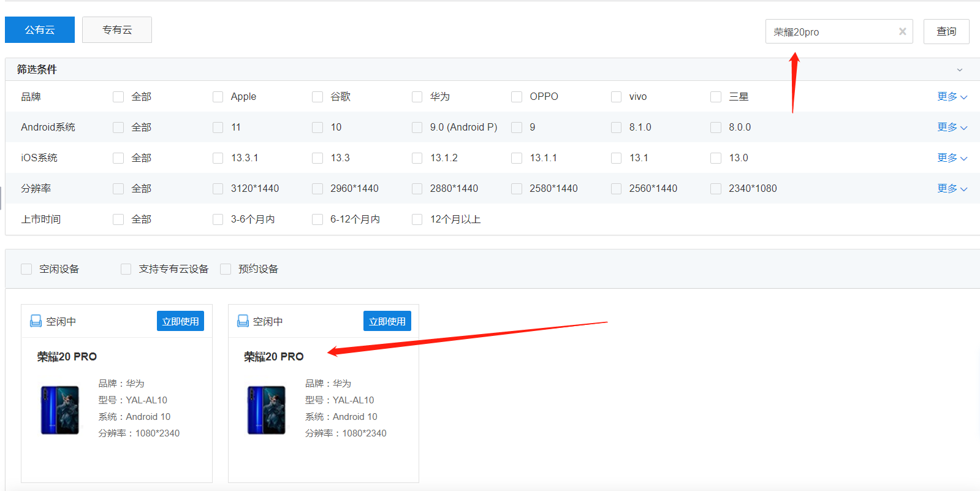Check 全部 in the 上市时间 row
The image size is (980, 491).
click(118, 219)
